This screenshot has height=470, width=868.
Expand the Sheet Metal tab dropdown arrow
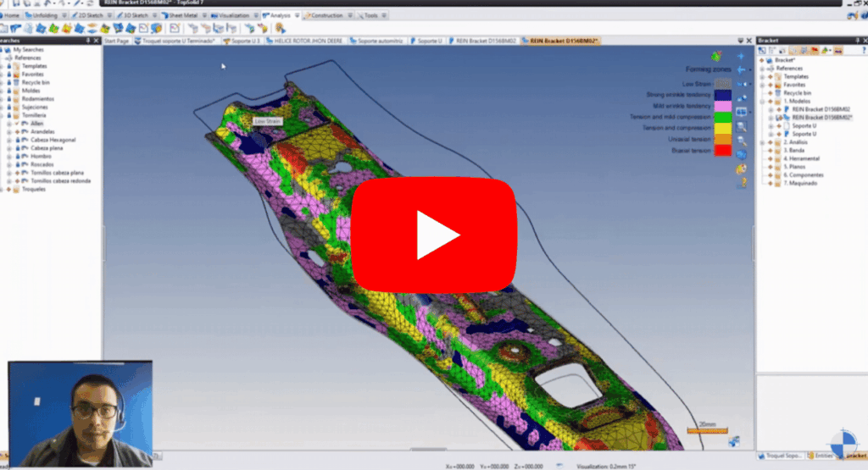(204, 15)
